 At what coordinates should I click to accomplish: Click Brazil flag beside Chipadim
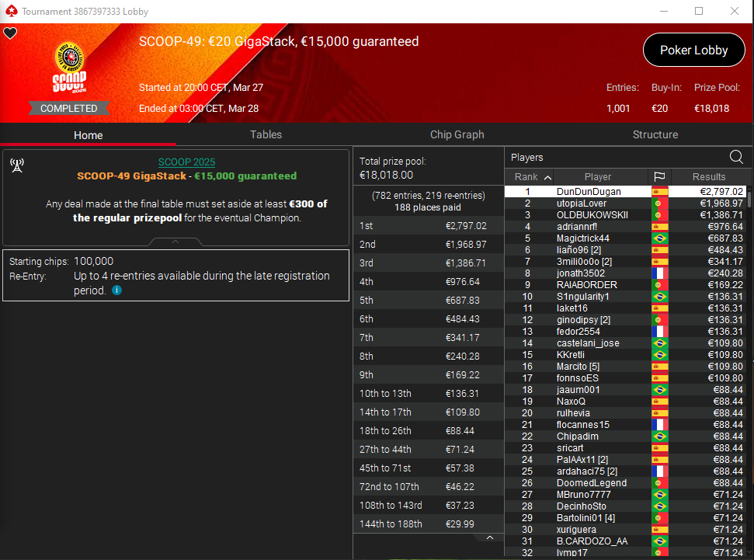point(660,437)
